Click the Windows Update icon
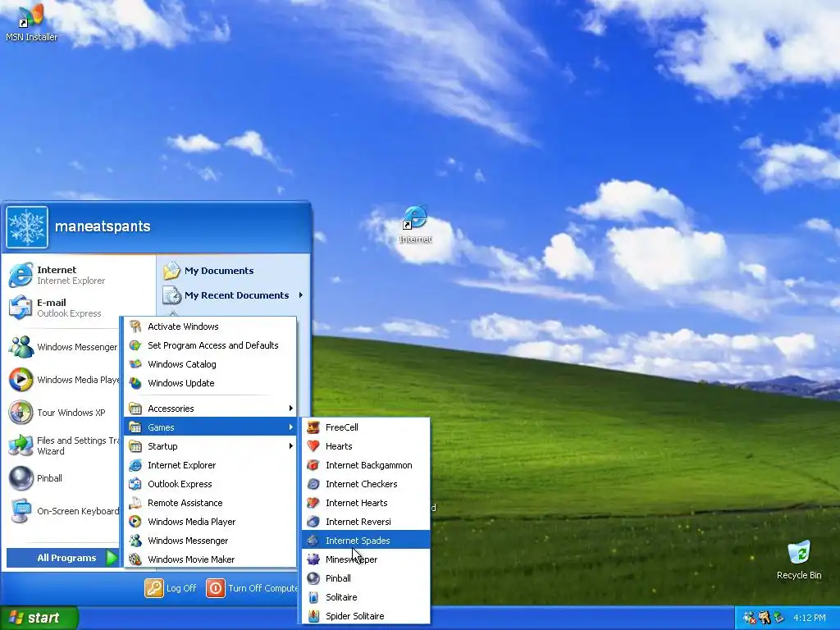Screen dimensions: 840x630 coord(135,383)
